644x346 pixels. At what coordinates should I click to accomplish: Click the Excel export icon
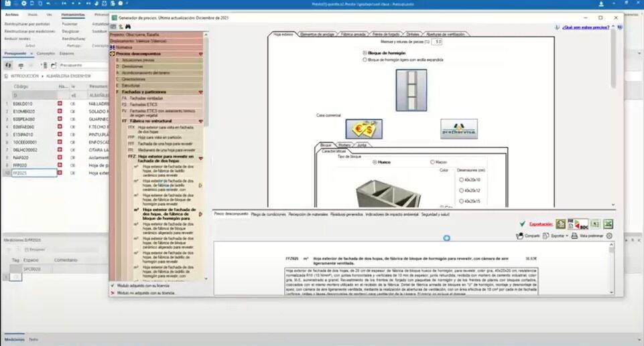pos(608,224)
